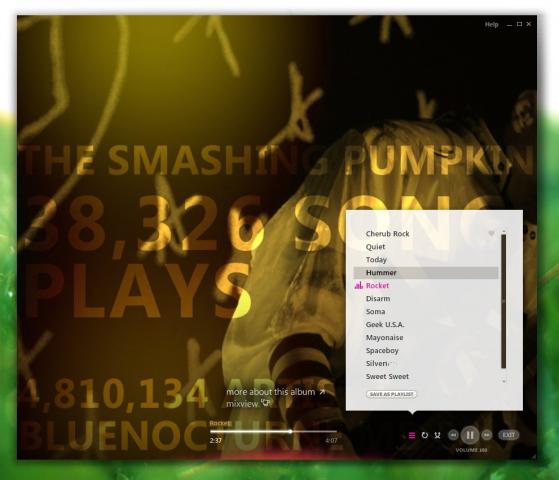The image size is (559, 480).
Task: Open the mixview icon
Action: pyautogui.click(x=266, y=403)
